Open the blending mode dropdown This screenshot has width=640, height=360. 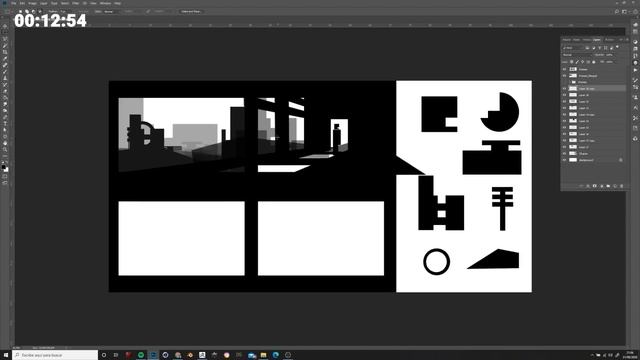[x=577, y=55]
